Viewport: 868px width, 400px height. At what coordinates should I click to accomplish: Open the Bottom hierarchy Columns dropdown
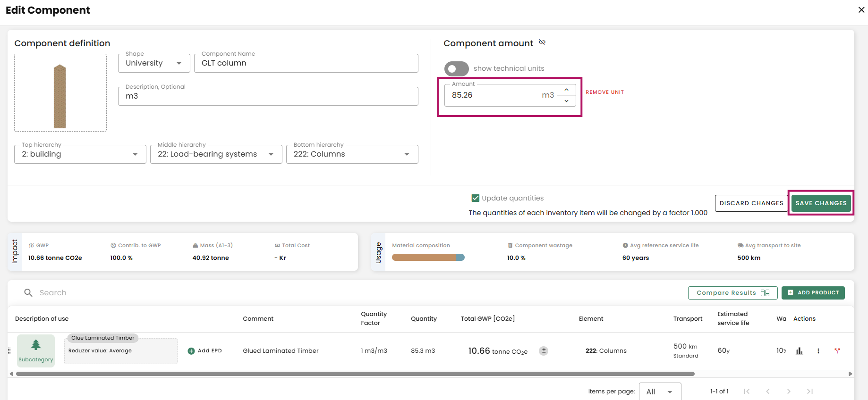pos(352,154)
